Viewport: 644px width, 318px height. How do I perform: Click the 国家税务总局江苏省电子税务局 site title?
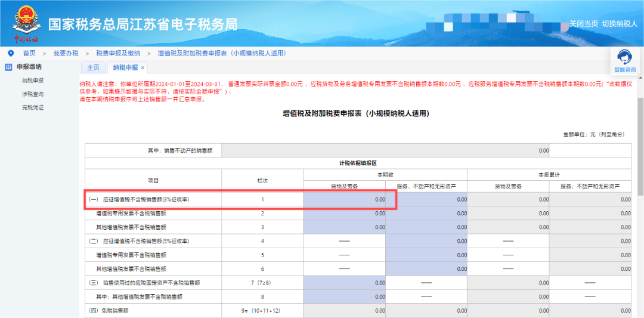[x=143, y=24]
